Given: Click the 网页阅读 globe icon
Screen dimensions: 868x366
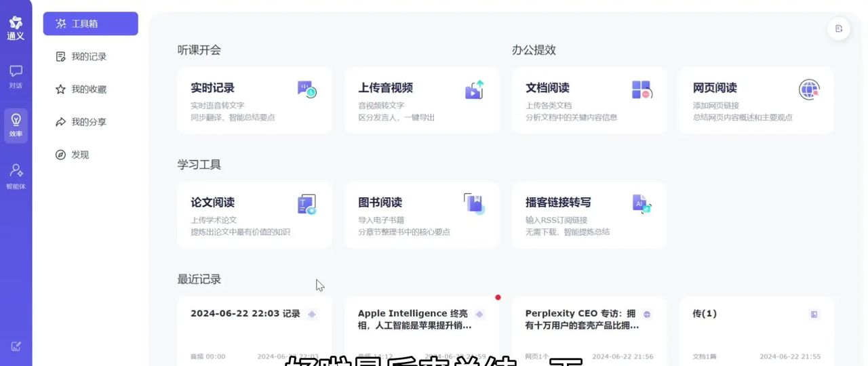Looking at the screenshot, I should tap(809, 89).
